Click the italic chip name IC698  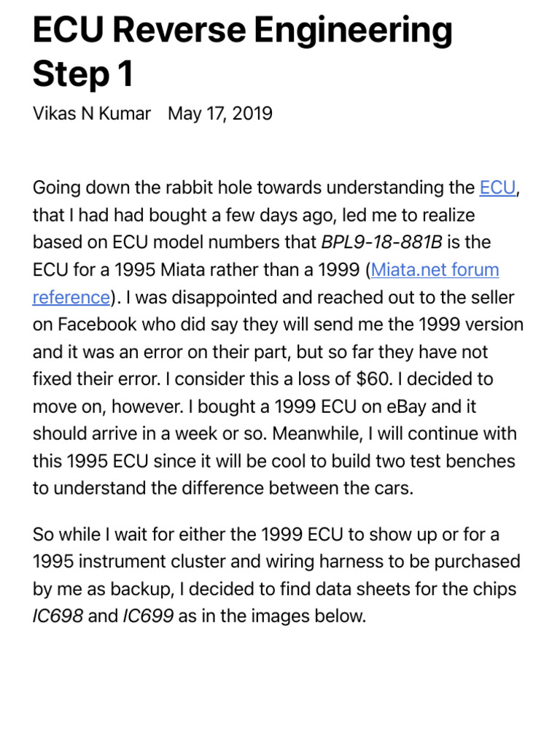pos(58,616)
